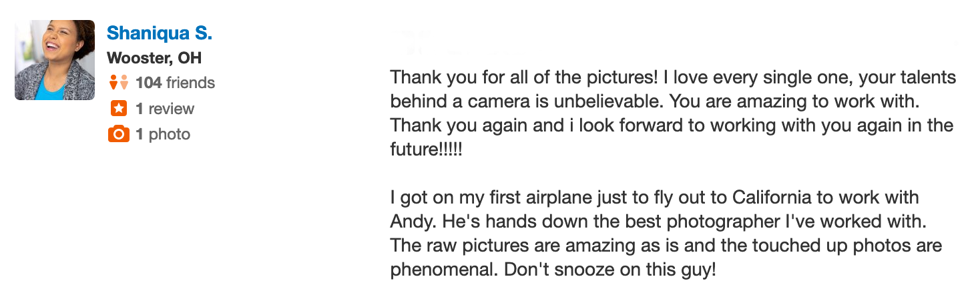This screenshot has height=307, width=980.
Task: Open the 1 review label
Action: (x=165, y=109)
